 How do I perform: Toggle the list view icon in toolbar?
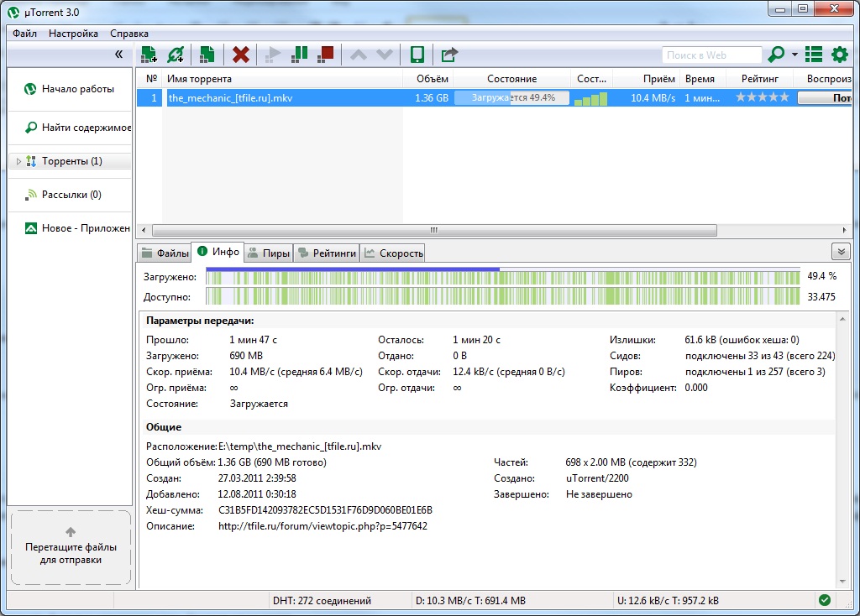(813, 55)
